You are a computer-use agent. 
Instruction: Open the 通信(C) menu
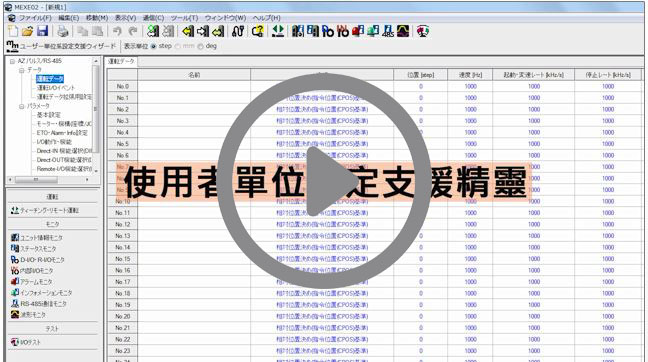coord(153,18)
